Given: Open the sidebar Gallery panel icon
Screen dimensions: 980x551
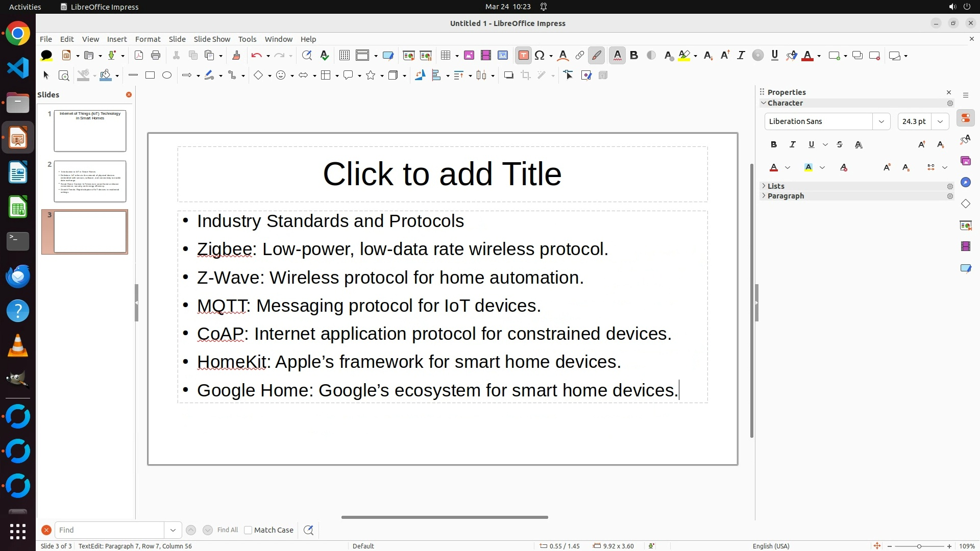Looking at the screenshot, I should coord(965,161).
